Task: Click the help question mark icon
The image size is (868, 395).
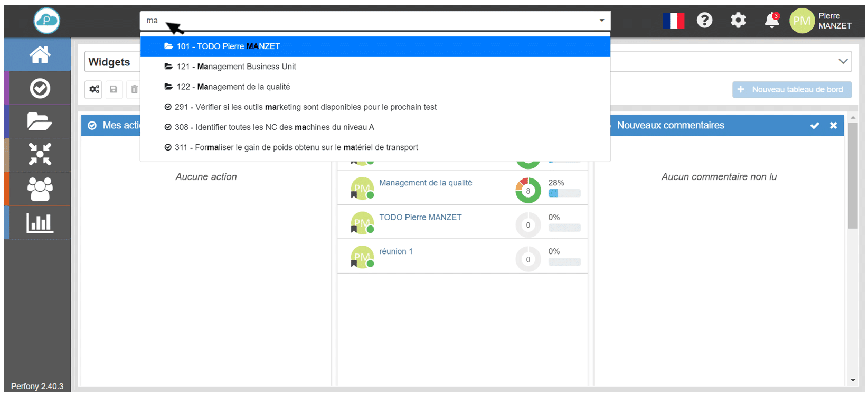Action: (704, 21)
